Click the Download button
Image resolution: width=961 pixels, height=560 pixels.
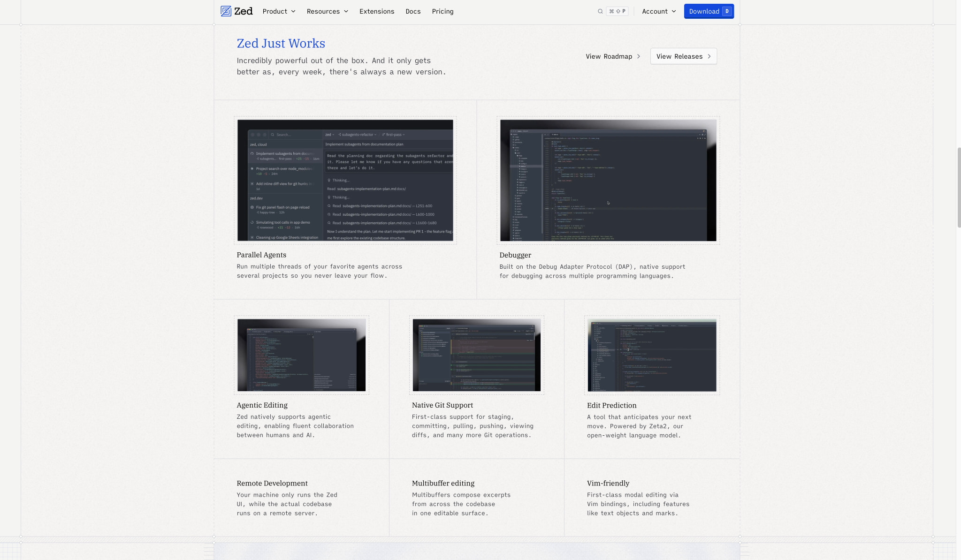coord(709,11)
